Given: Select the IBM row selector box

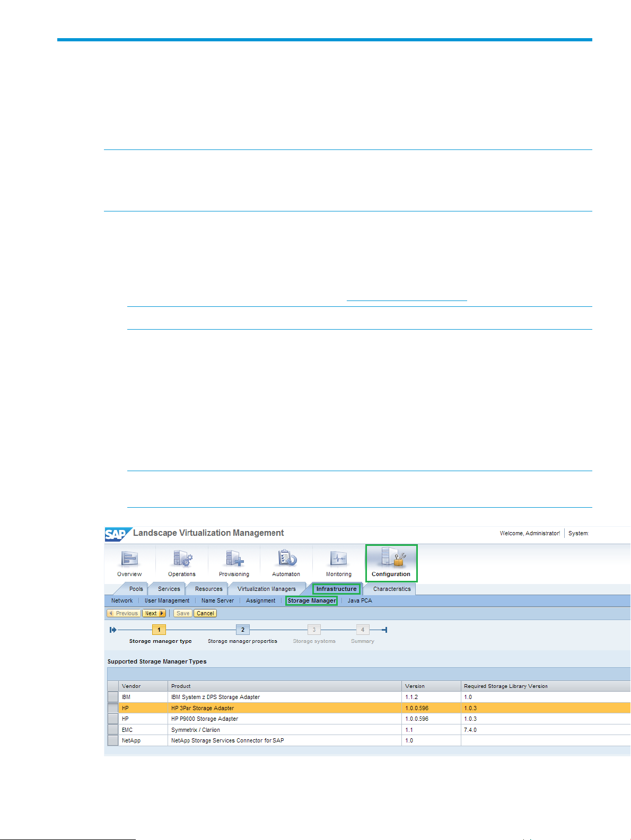Looking at the screenshot, I should point(113,697).
